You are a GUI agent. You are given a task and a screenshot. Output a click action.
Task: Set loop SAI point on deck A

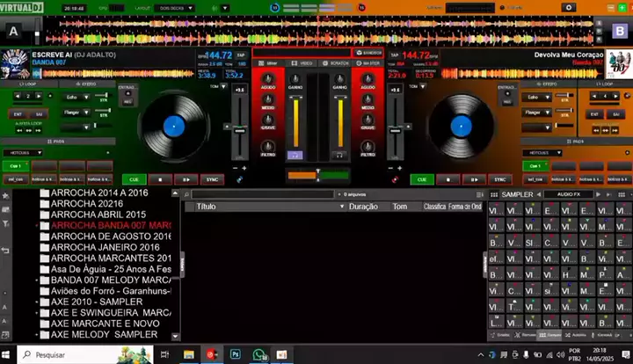click(40, 114)
